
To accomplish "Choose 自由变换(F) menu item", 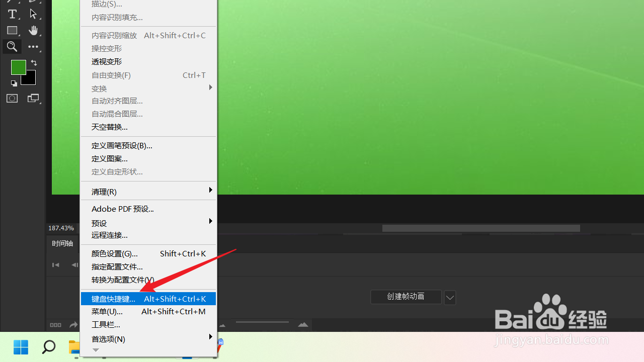I will [148, 75].
